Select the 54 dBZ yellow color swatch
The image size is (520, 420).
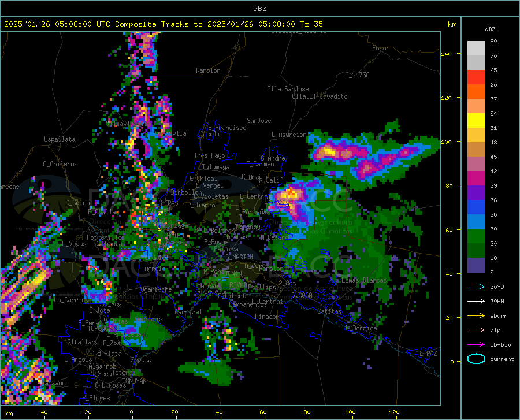coord(476,121)
